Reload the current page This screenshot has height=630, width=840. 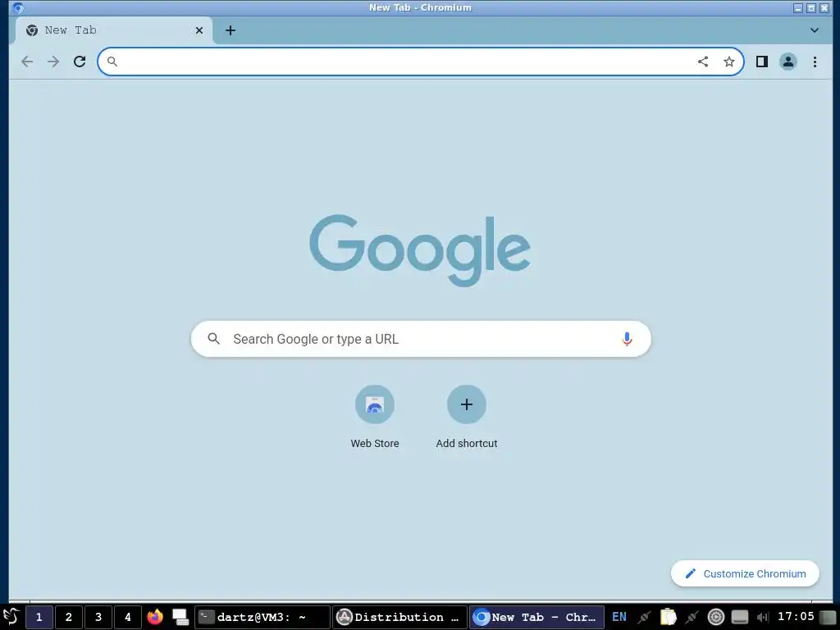tap(80, 62)
